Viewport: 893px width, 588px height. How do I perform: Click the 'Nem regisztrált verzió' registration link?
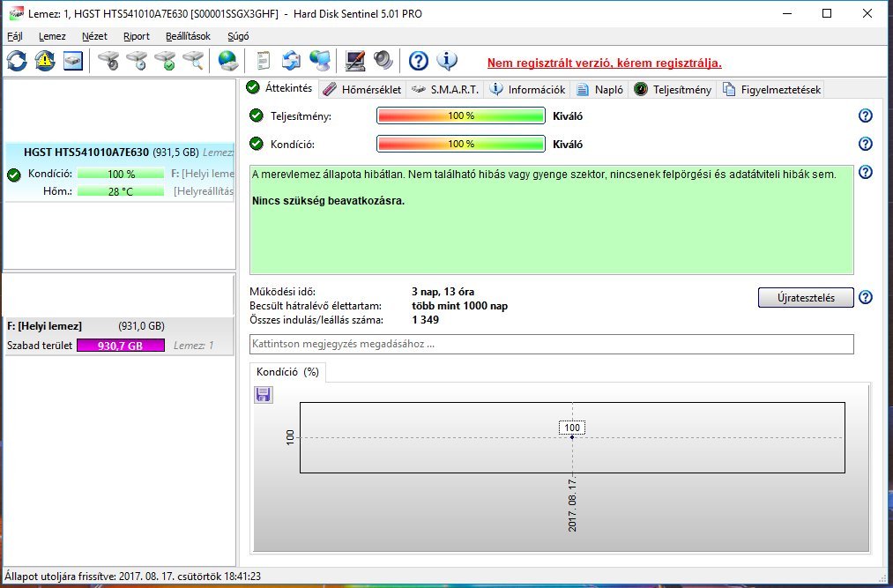point(604,63)
